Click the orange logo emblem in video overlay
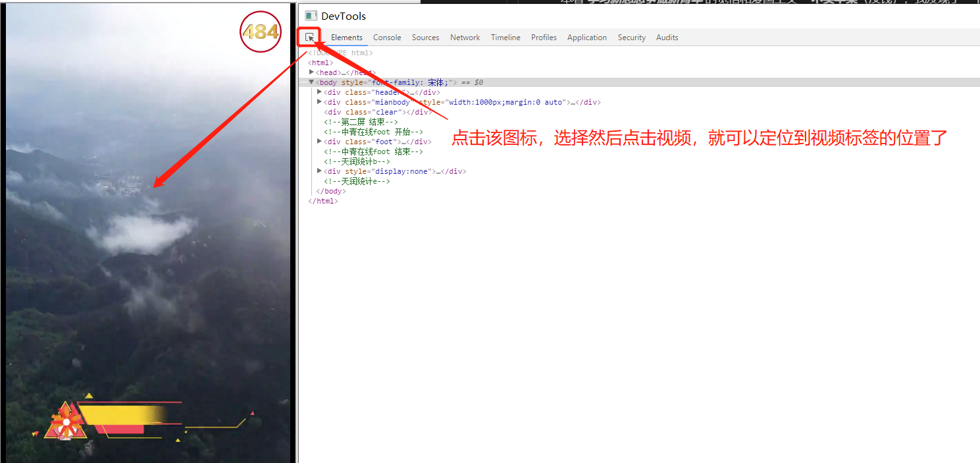 click(65, 421)
